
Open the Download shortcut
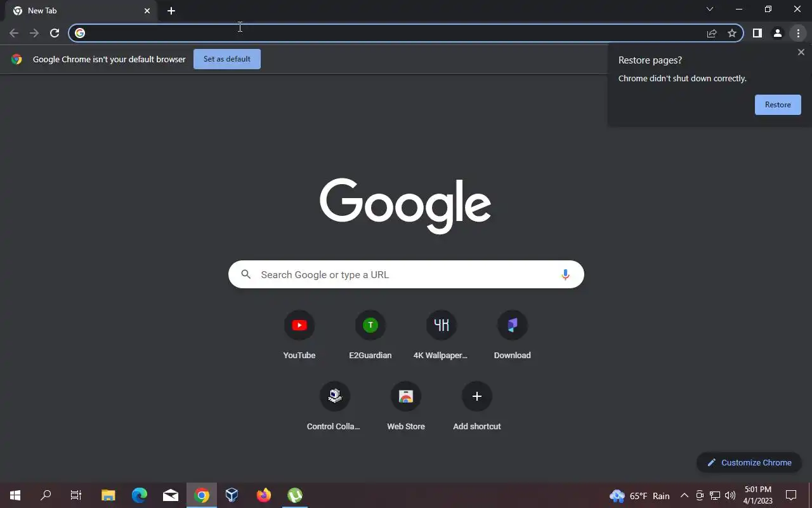513,336
